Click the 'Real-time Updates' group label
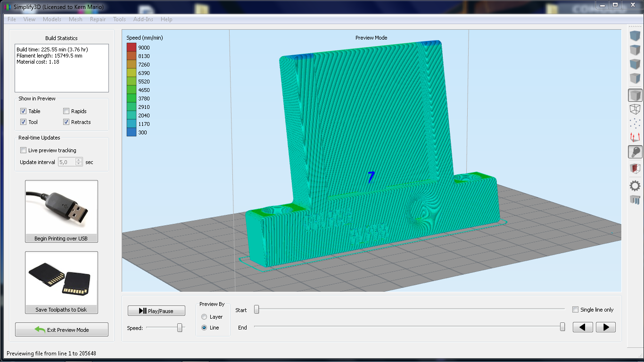This screenshot has width=644, height=362. tap(39, 138)
